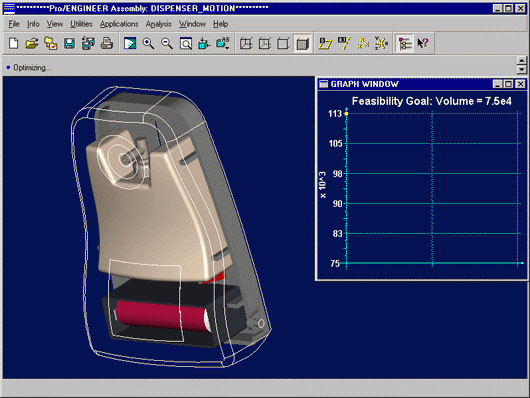Open the Applications menu
Image resolution: width=530 pixels, height=398 pixels.
coord(119,24)
